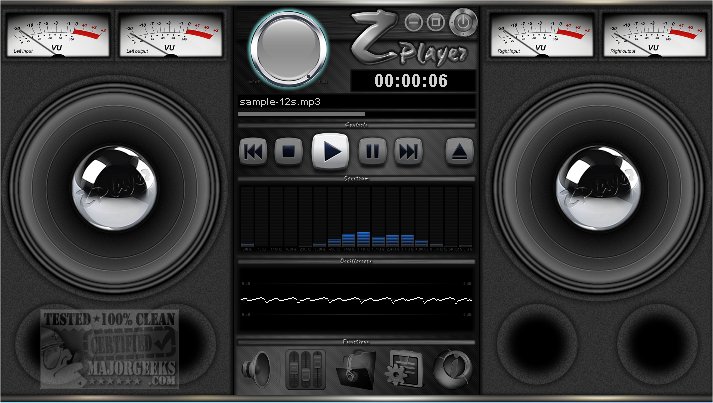This screenshot has height=403, width=713.
Task: Click the speaker icon in the Functions row
Action: click(257, 368)
